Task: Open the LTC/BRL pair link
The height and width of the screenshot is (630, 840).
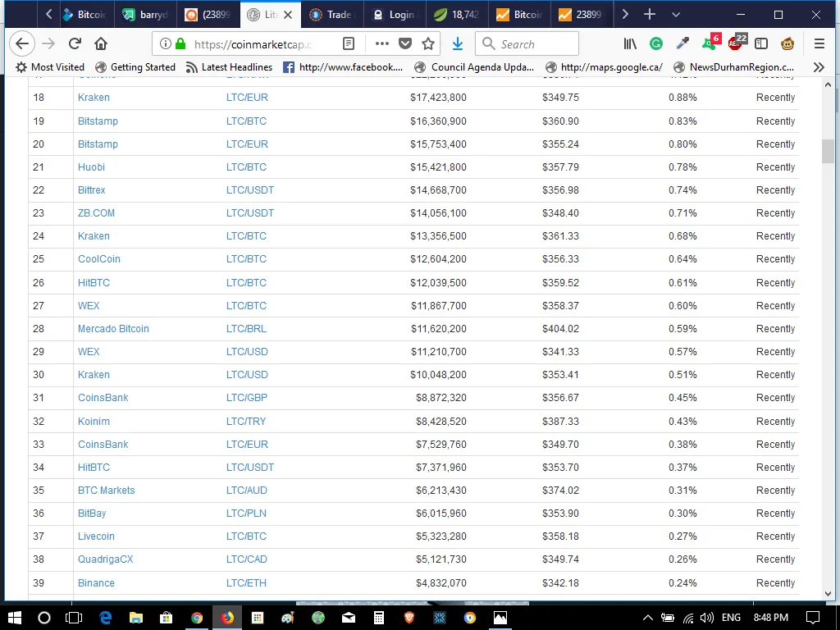Action: (246, 329)
